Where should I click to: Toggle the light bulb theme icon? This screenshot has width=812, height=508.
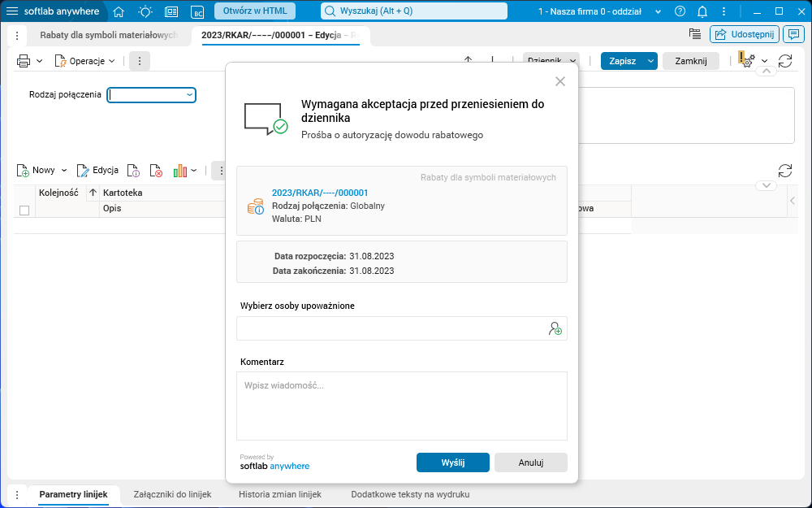click(x=145, y=11)
